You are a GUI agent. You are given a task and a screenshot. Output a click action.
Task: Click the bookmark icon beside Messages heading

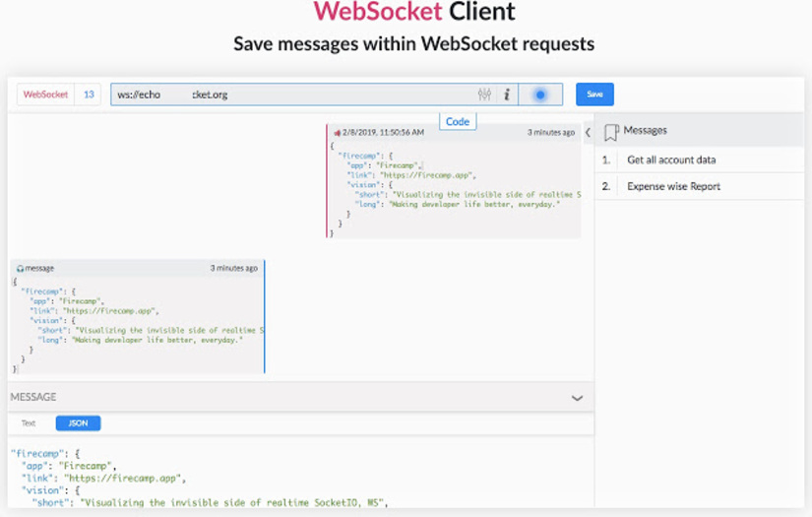point(611,131)
